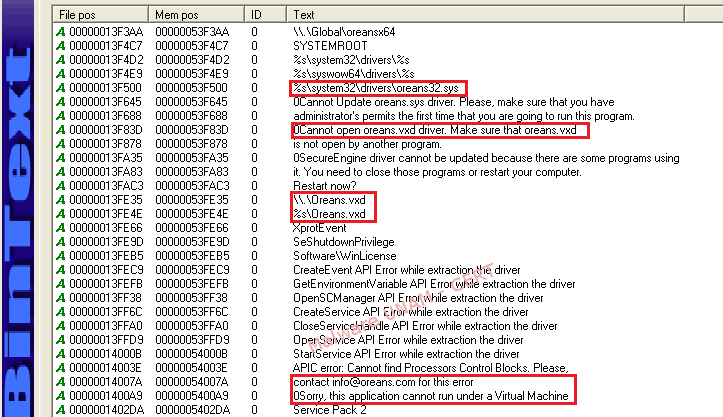Select the ANSI icon for row 00000013F4E9
The height and width of the screenshot is (417, 723).
point(60,74)
